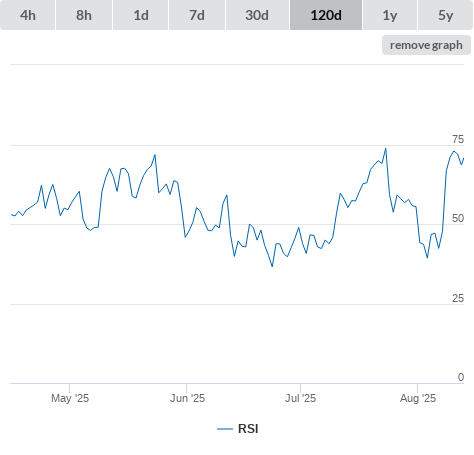Click the RSI low point in late June
The image size is (474, 455).
272,266
